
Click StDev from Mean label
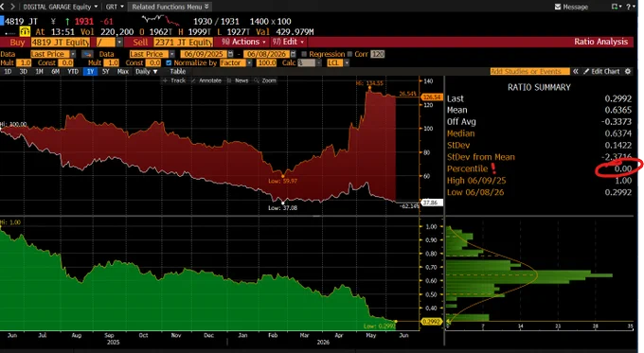tap(480, 157)
